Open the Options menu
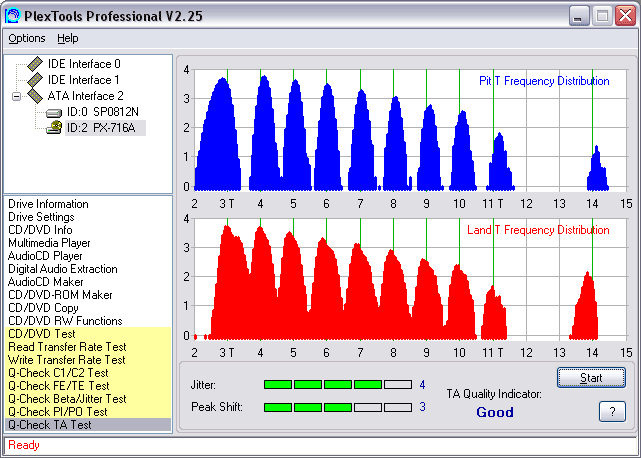641x458 pixels. (27, 38)
